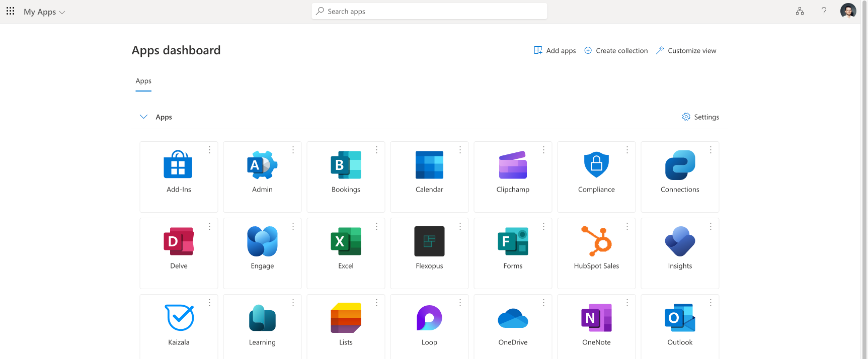Open the help question mark icon
The image size is (868, 359).
pyautogui.click(x=824, y=11)
